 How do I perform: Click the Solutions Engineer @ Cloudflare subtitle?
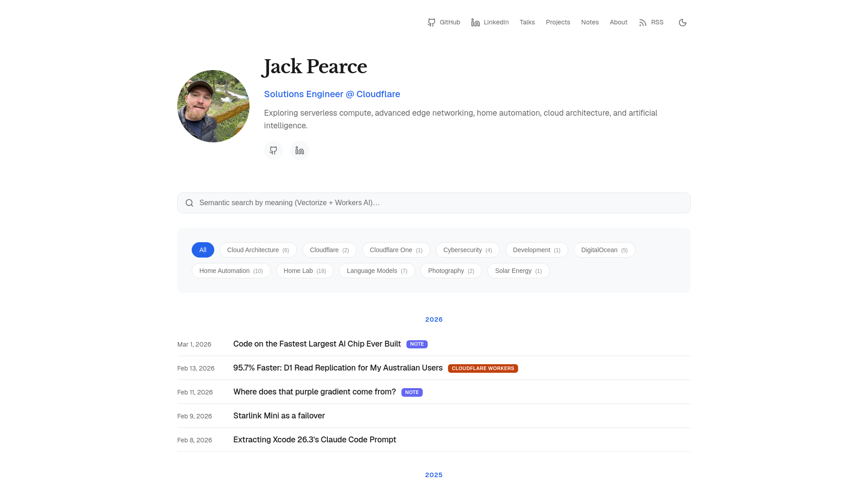[x=332, y=94]
